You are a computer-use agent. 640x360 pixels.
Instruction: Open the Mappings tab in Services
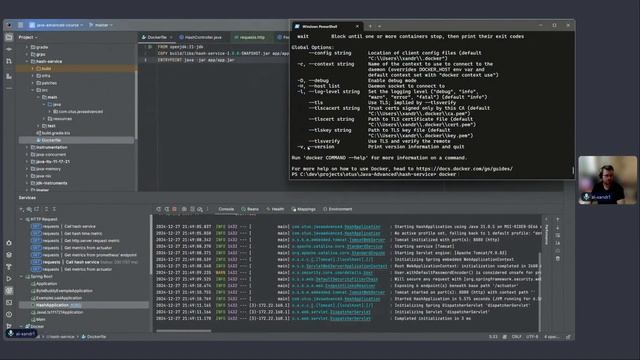click(304, 209)
